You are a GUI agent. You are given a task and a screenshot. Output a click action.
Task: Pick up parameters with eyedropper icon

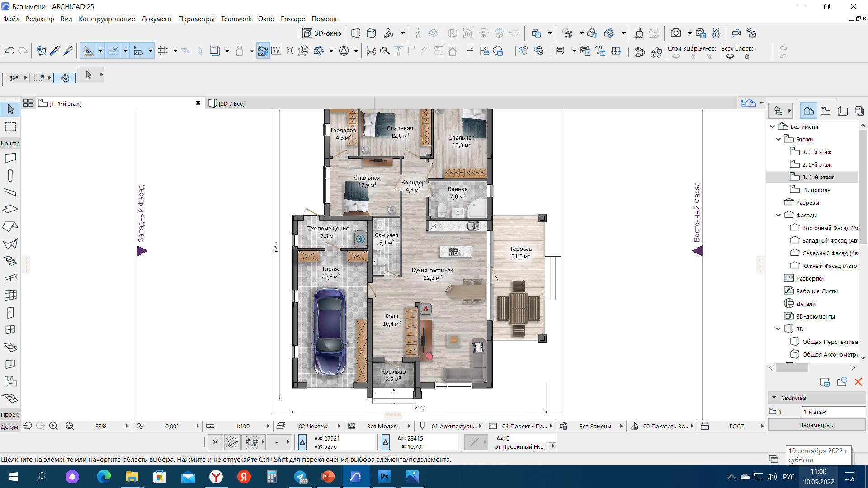[55, 51]
